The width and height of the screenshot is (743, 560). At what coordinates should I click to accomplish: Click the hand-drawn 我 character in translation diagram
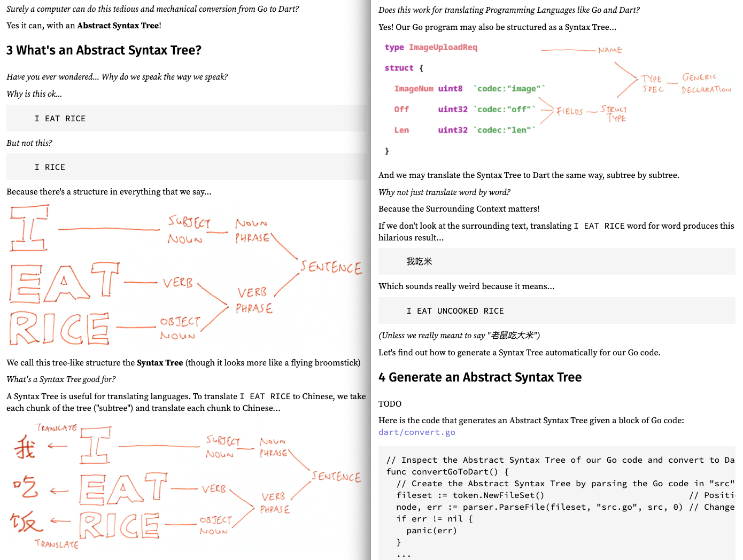point(25,447)
